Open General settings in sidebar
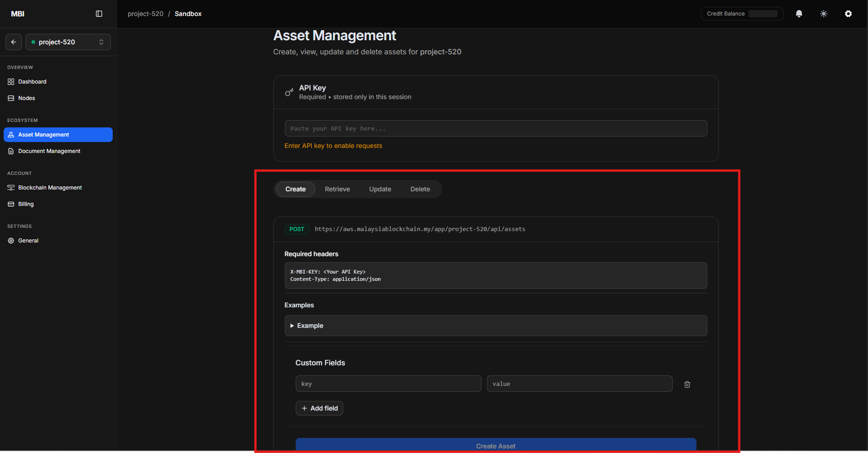The width and height of the screenshot is (868, 453). pyautogui.click(x=28, y=241)
